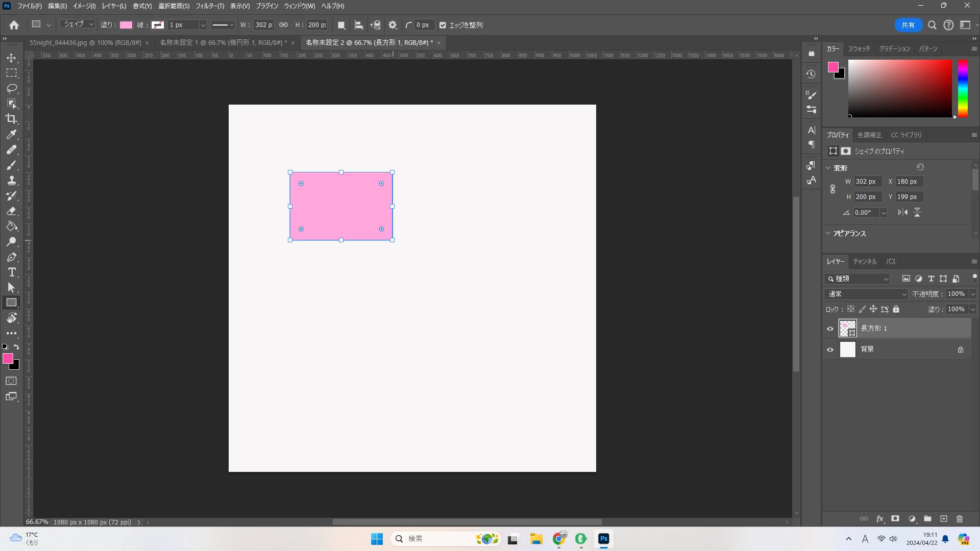Collapse the 変形 section

(828, 168)
